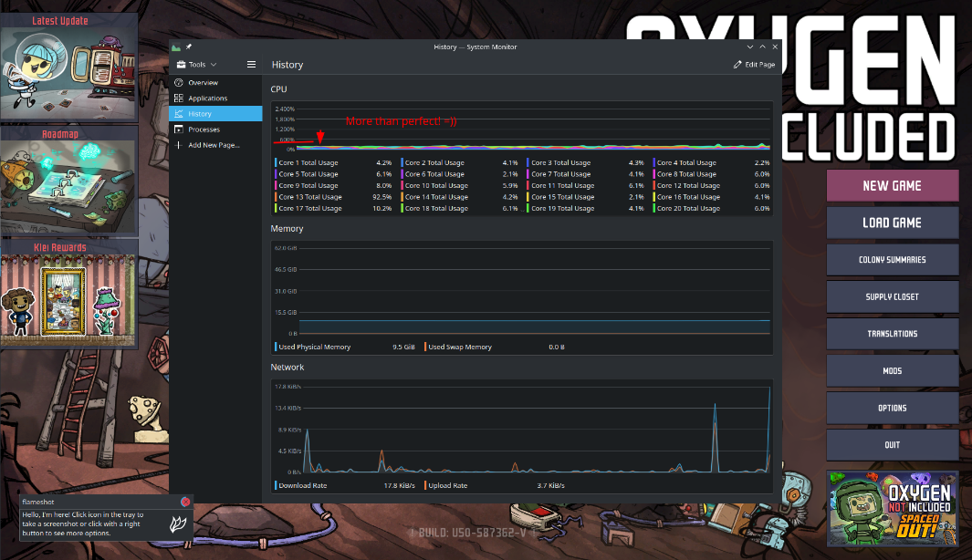
Task: Click the pin icon in the title bar
Action: tap(189, 47)
